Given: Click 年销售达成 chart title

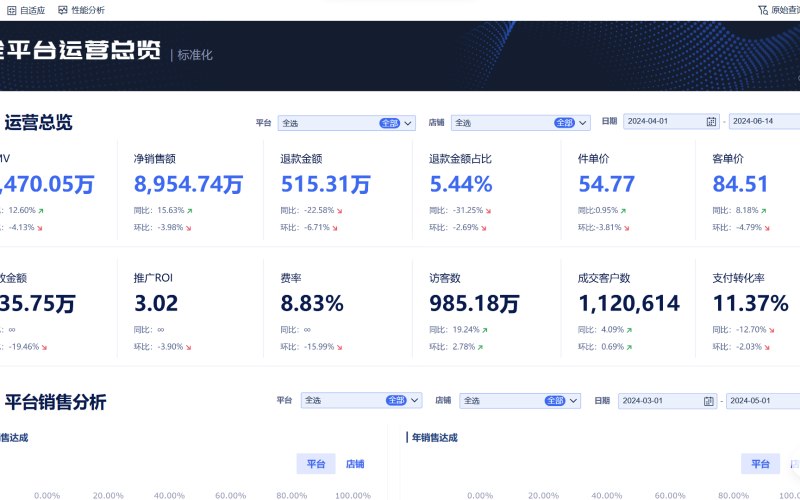Looking at the screenshot, I should [435, 438].
